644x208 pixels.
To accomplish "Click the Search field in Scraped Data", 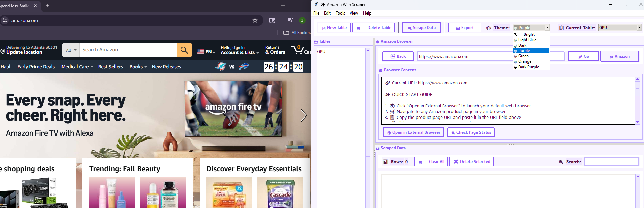I will pos(611,162).
